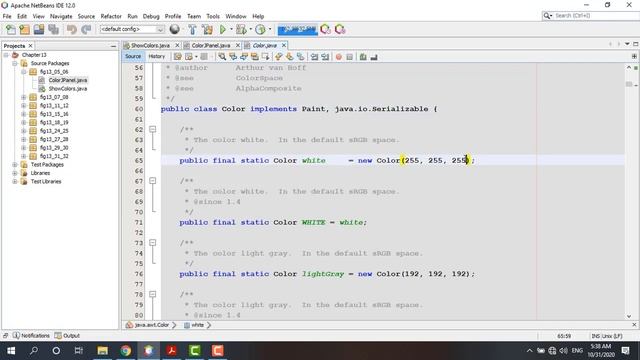Click the Find Next Occurrence icon

coord(244,57)
